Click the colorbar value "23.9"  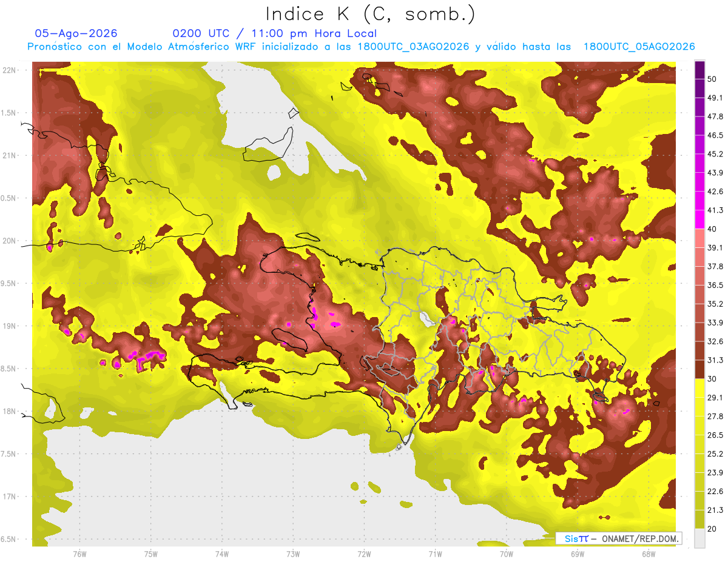[715, 473]
